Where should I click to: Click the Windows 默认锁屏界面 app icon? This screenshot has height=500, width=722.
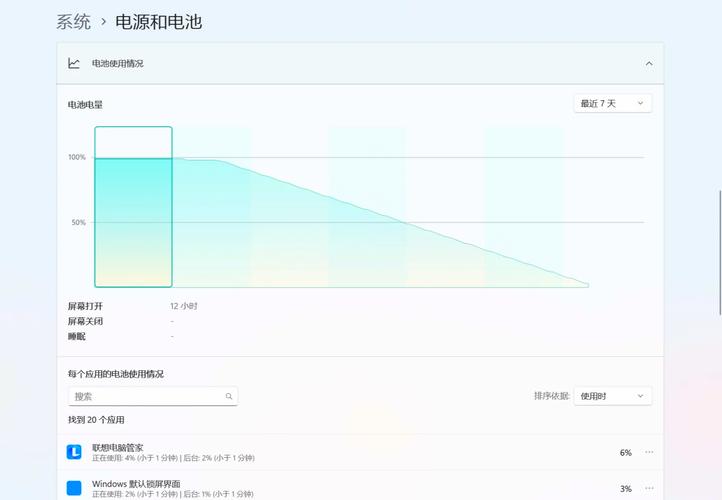coord(74,488)
